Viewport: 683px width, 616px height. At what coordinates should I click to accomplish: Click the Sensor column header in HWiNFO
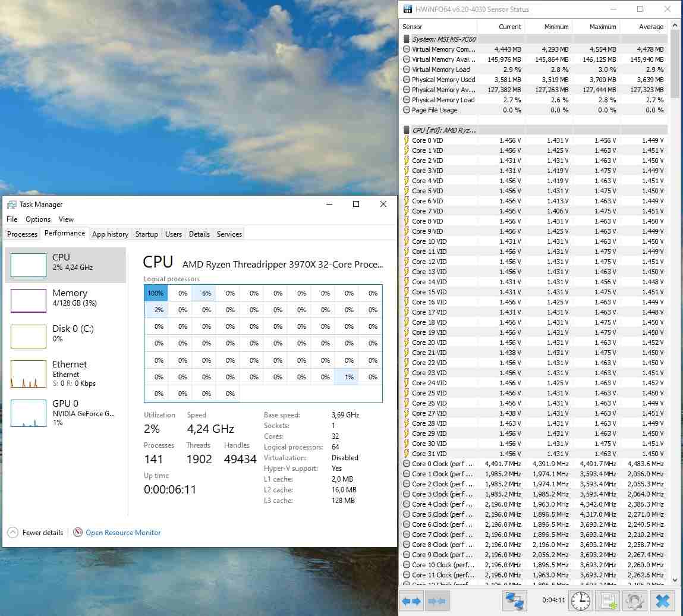pyautogui.click(x=438, y=27)
